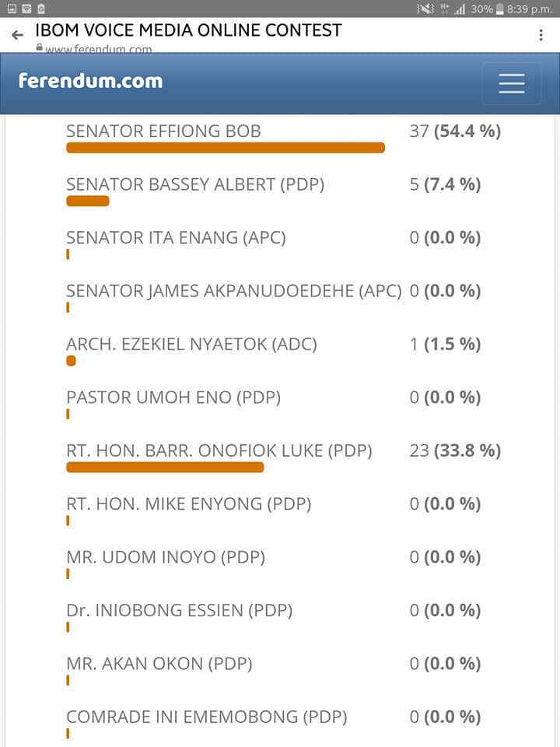Select COMRADE INI EMEMOBONG (PDP) entry
Image resolution: width=560 pixels, height=747 pixels.
207,717
